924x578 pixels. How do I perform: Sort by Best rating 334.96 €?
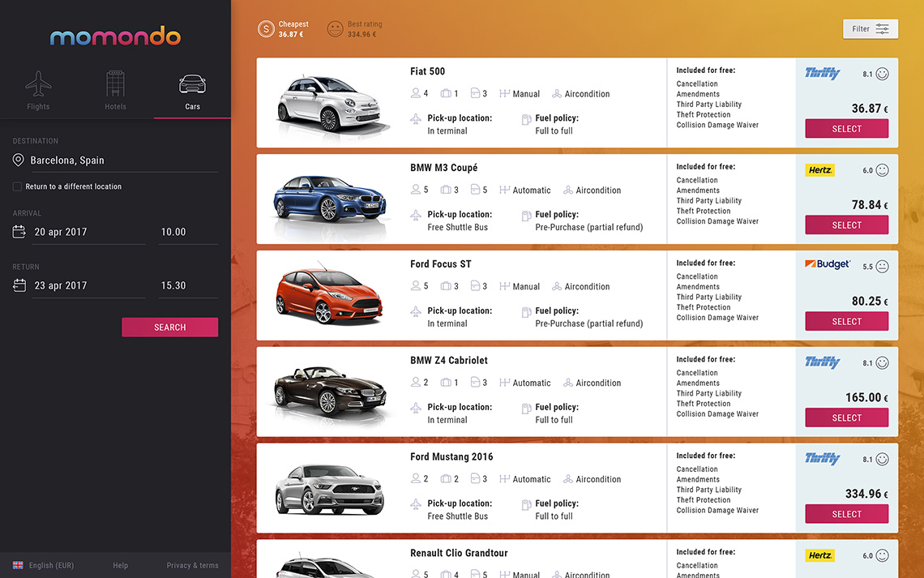point(355,29)
